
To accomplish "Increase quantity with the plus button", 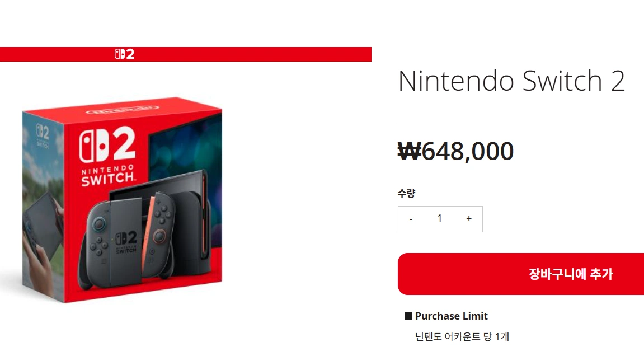I will pyautogui.click(x=469, y=219).
